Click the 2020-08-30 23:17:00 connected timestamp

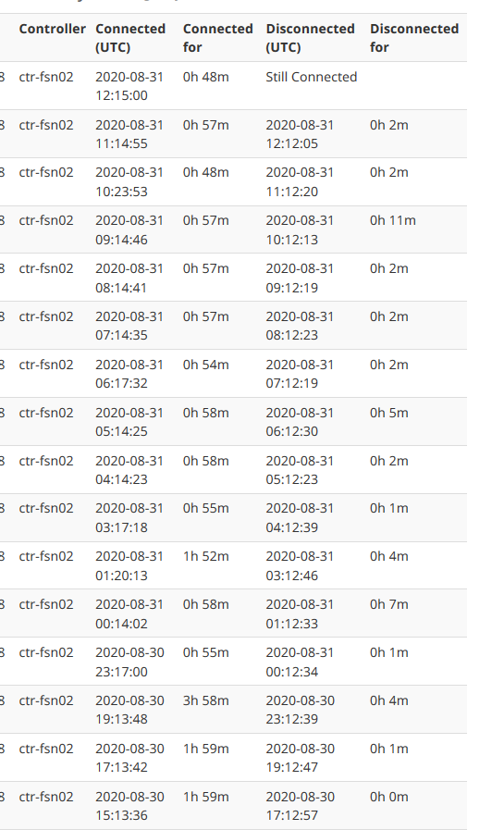(129, 662)
